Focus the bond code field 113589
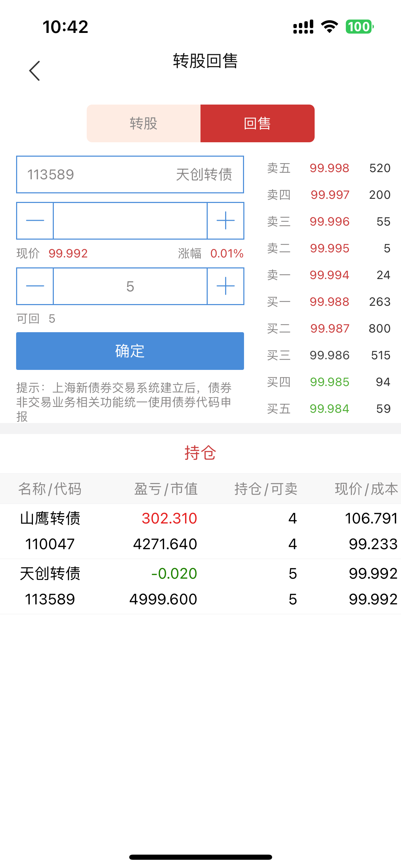This screenshot has width=401, height=868. pos(130,174)
